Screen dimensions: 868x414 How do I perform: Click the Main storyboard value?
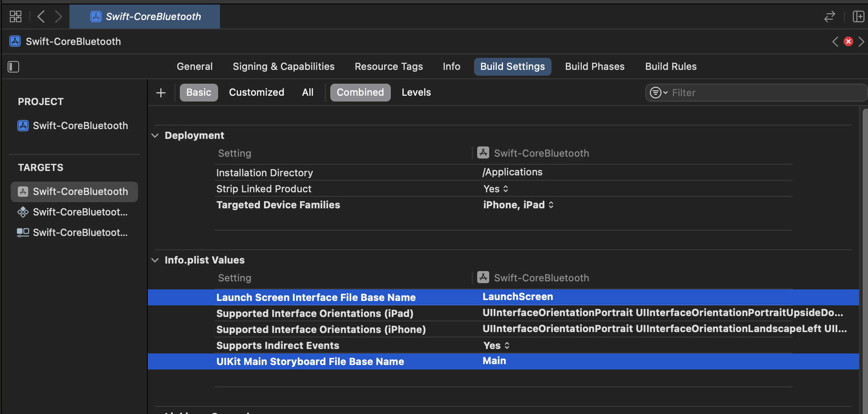(494, 361)
